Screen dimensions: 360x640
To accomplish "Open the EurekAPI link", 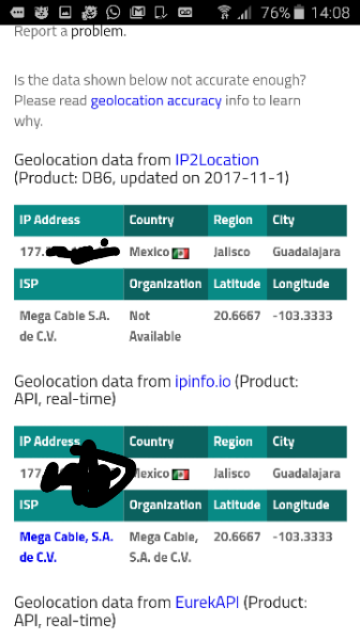I will point(207,602).
